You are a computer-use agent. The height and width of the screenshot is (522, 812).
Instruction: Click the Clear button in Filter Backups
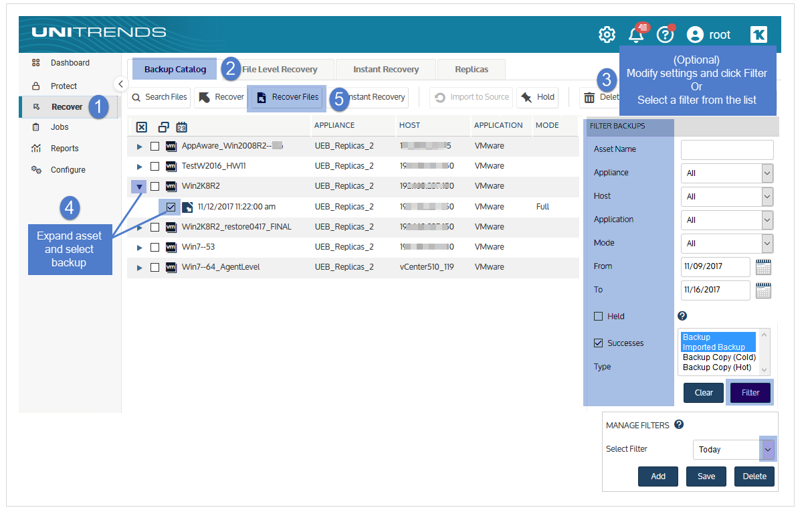tap(704, 393)
